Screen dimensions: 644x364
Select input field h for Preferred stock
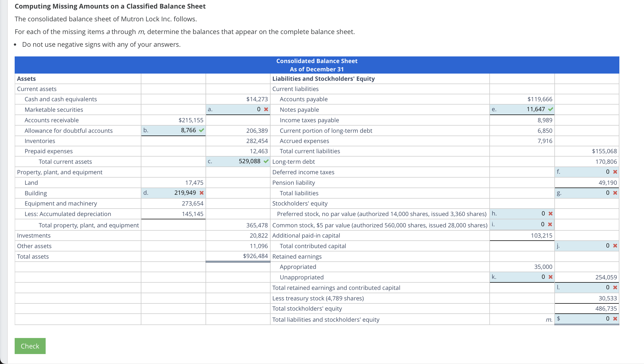(x=523, y=214)
